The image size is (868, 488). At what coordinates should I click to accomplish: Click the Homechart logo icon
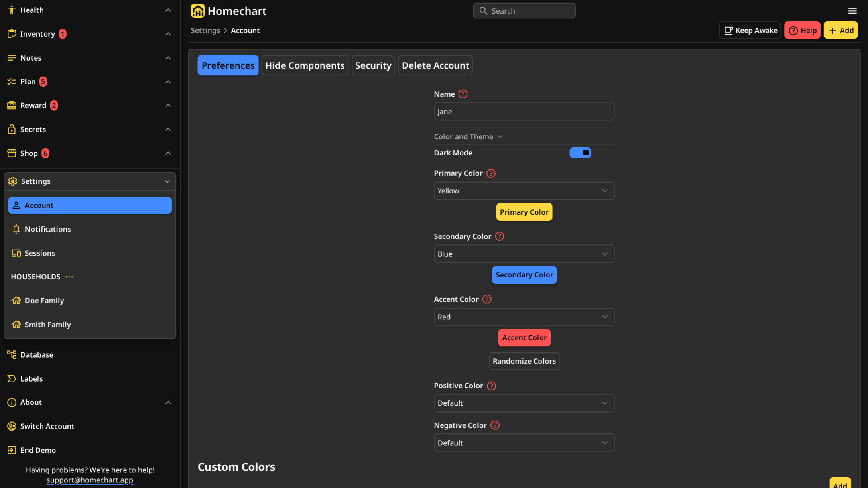197,11
